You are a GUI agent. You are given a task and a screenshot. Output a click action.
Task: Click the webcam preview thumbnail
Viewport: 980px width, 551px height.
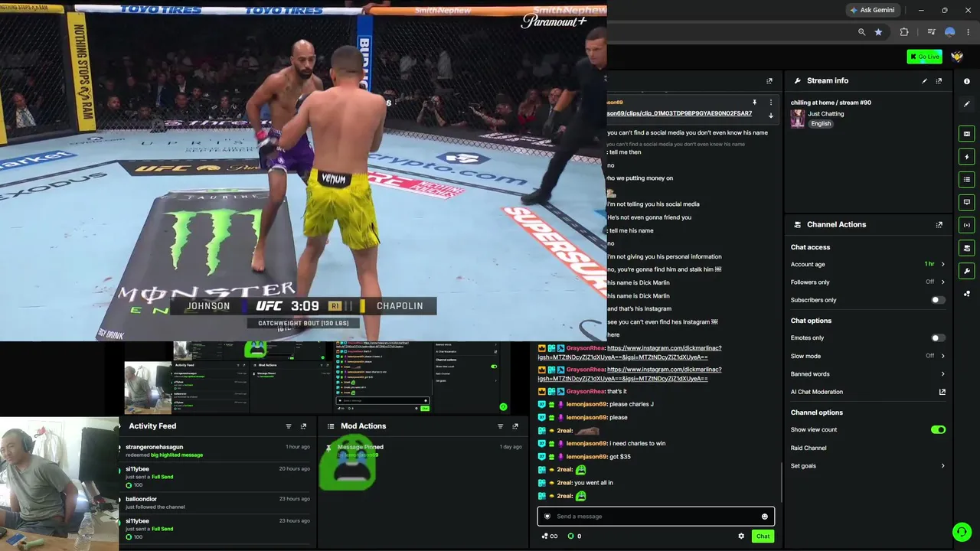coord(60,484)
